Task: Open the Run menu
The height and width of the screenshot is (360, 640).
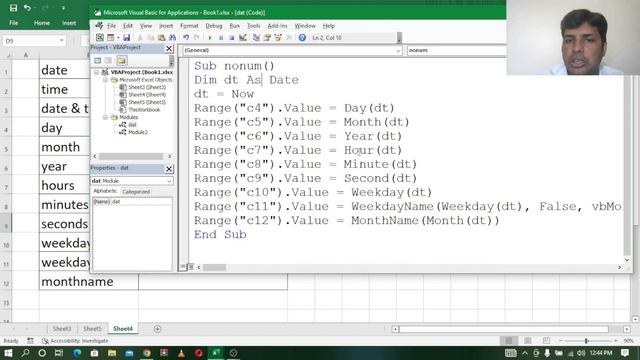Action: (235, 26)
